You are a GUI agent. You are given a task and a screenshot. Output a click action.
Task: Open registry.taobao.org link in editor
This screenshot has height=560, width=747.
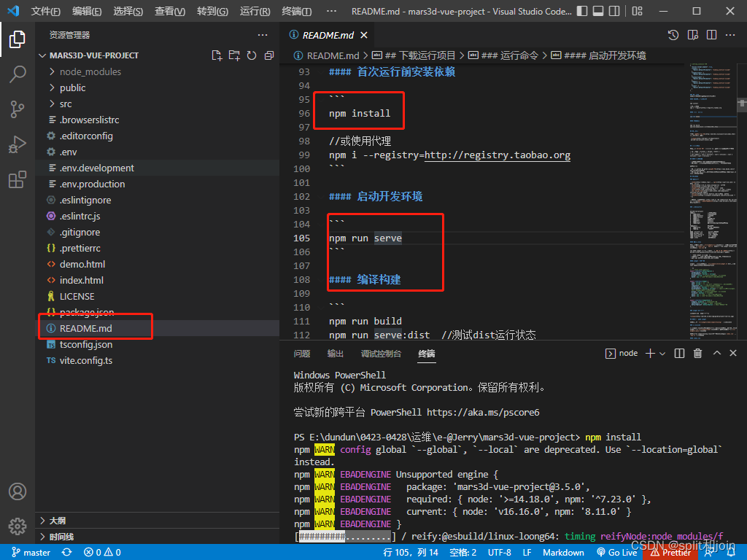[498, 155]
